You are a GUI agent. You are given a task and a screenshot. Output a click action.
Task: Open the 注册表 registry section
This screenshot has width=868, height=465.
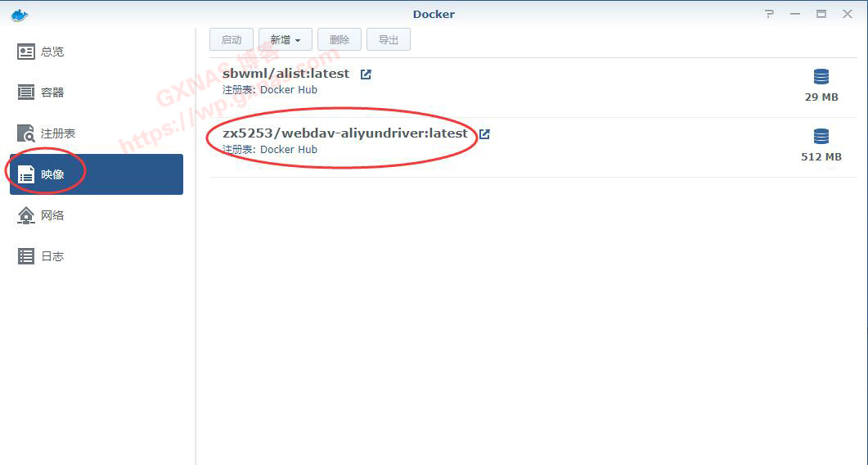(x=97, y=133)
